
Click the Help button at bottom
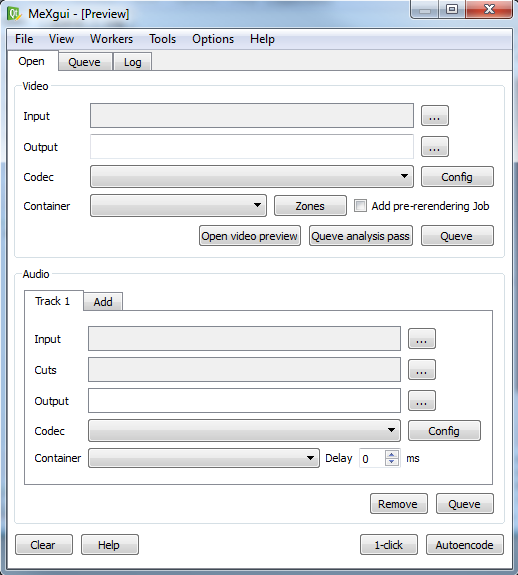110,545
